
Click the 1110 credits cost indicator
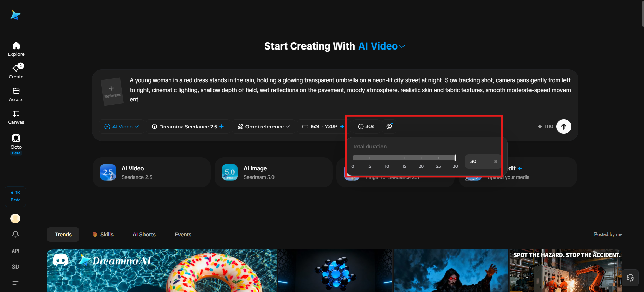(x=545, y=127)
